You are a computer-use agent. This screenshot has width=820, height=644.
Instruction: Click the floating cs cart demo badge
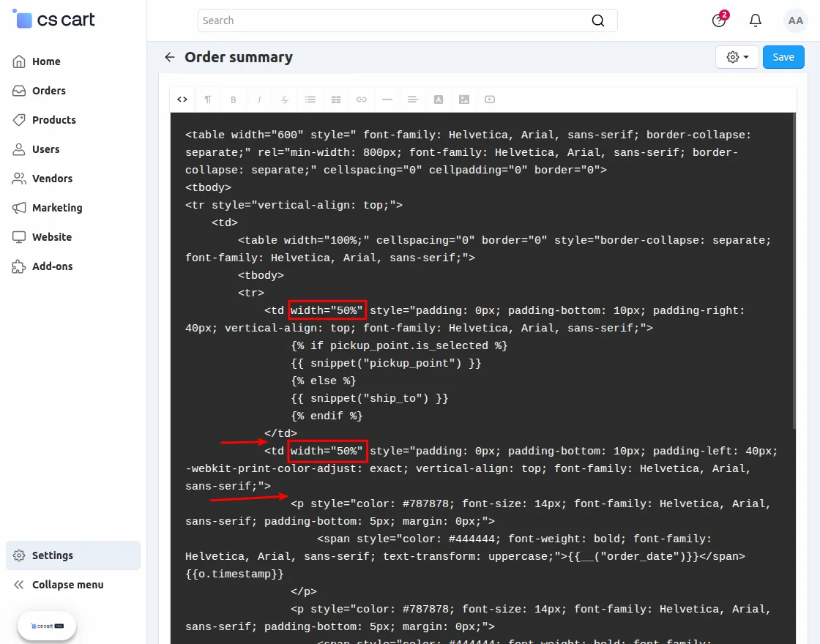tap(47, 626)
